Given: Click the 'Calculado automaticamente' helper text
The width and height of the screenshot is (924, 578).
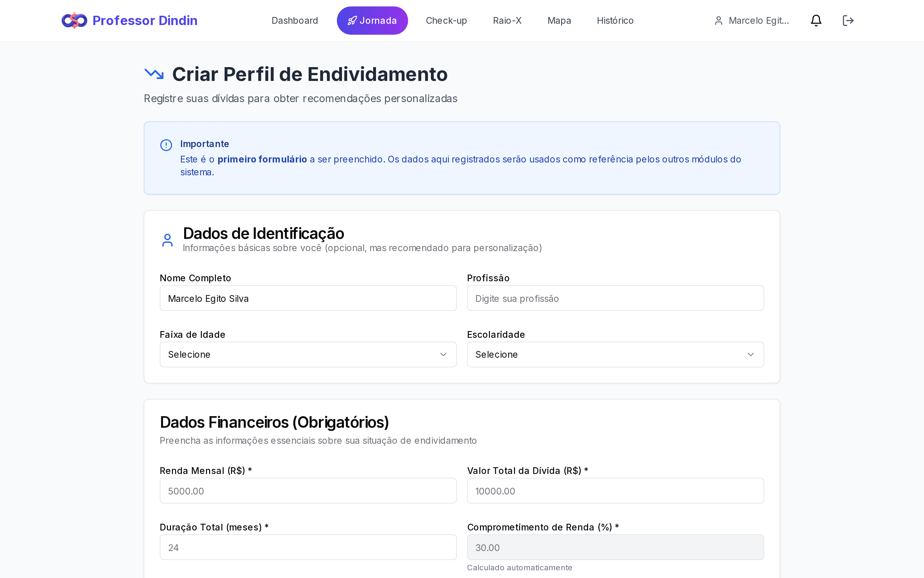Looking at the screenshot, I should pos(520,568).
